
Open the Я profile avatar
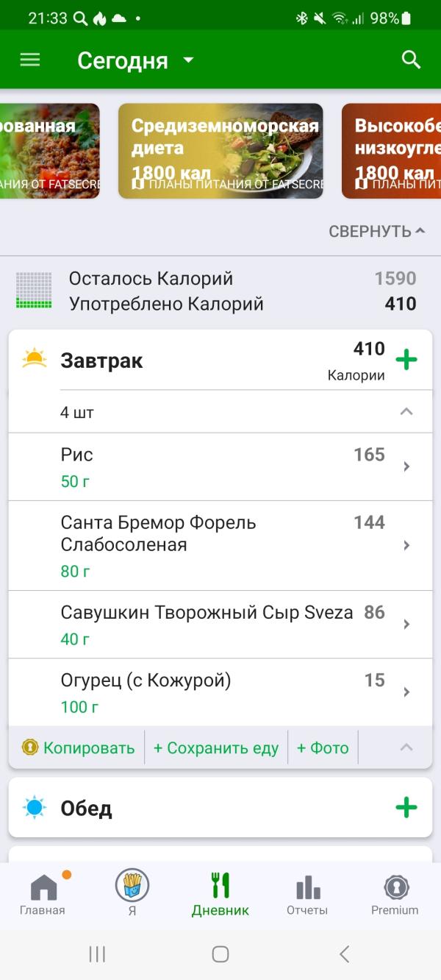(x=132, y=885)
